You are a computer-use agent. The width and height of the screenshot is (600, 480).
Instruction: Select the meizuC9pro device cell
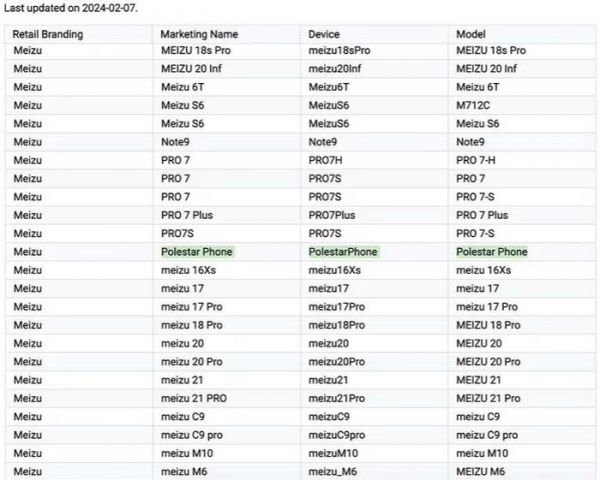(x=336, y=435)
